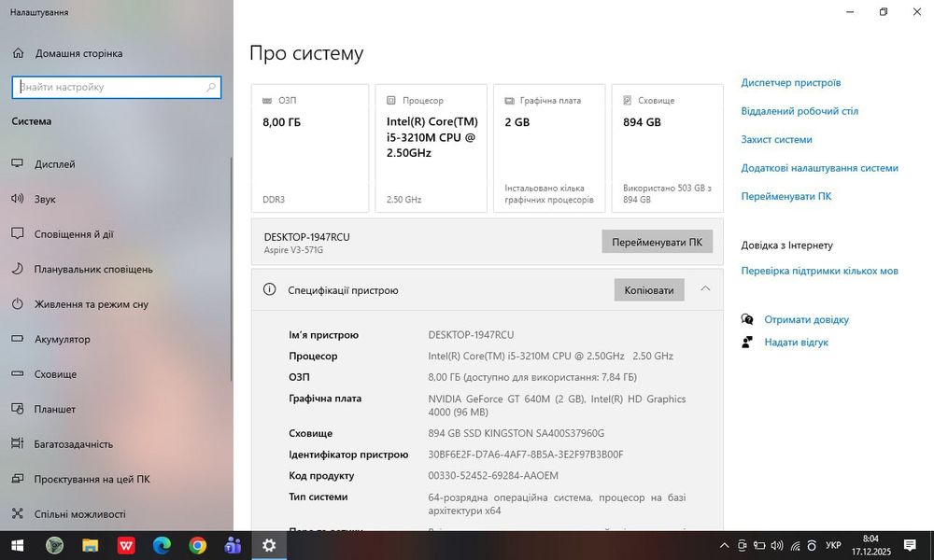The width and height of the screenshot is (934, 560).
Task: Focus the Знайти настройку search field
Action: (116, 87)
